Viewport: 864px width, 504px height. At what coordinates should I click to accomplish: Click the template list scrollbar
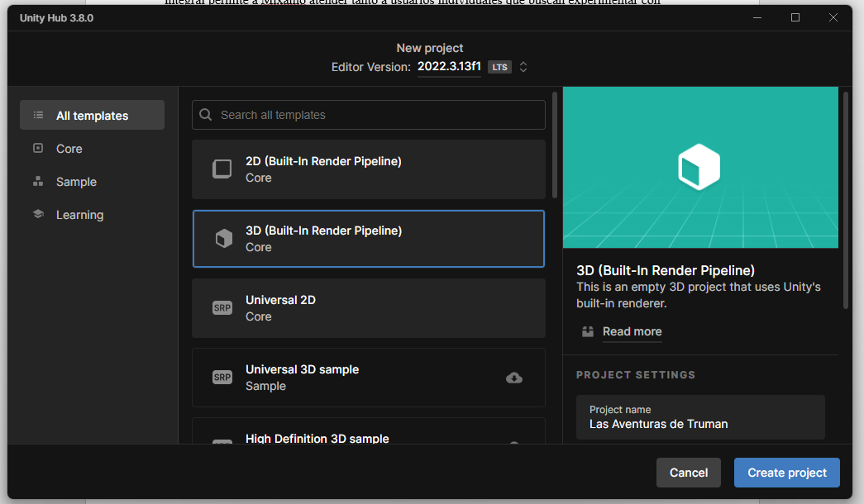tap(554, 145)
